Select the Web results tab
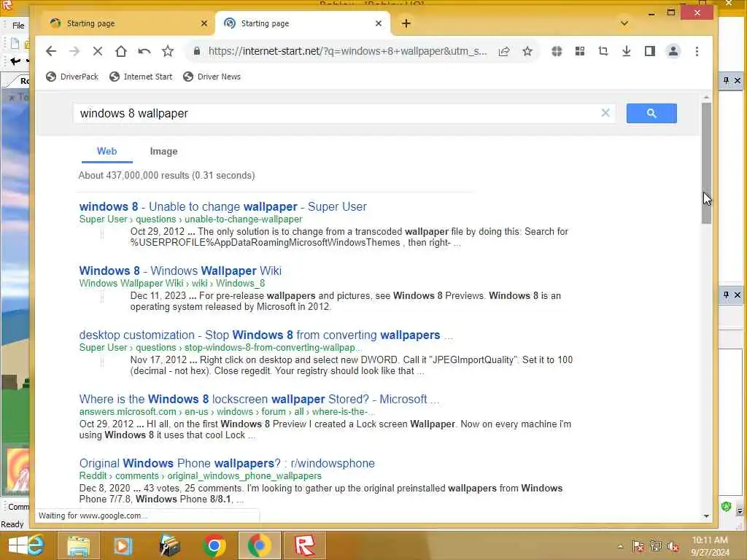This screenshot has height=560, width=747. point(107,152)
